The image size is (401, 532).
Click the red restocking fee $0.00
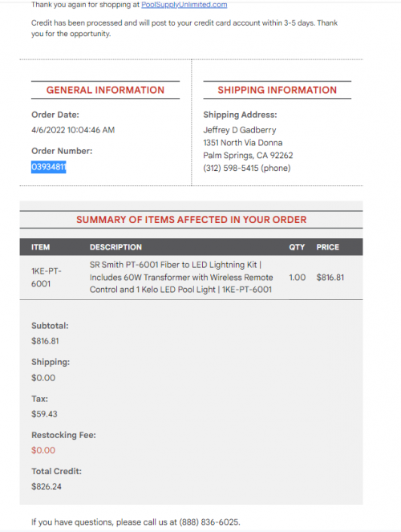point(43,450)
